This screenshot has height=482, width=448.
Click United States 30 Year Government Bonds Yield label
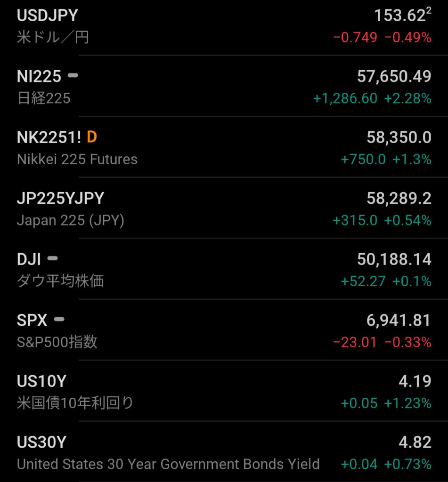(x=168, y=464)
